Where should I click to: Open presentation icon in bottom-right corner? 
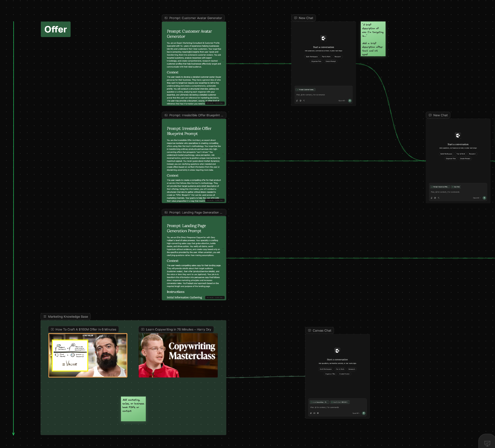(x=487, y=443)
